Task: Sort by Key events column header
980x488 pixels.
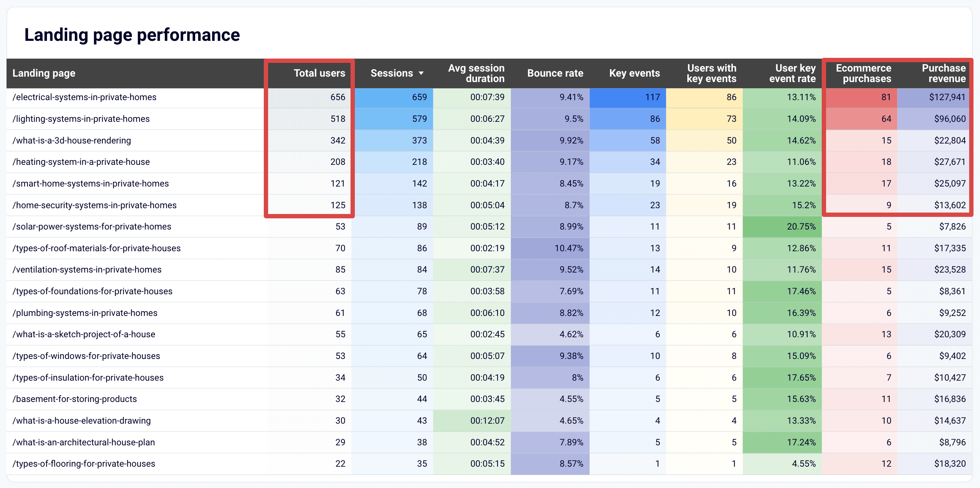Action: 634,73
